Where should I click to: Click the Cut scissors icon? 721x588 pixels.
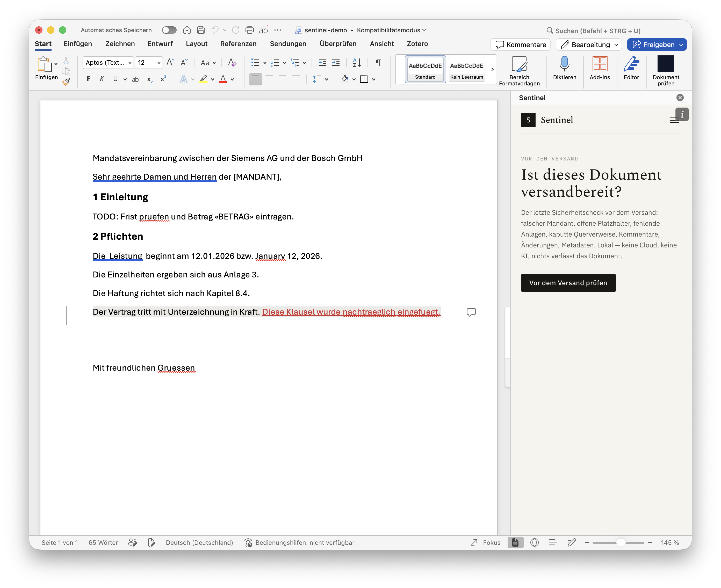(66, 60)
